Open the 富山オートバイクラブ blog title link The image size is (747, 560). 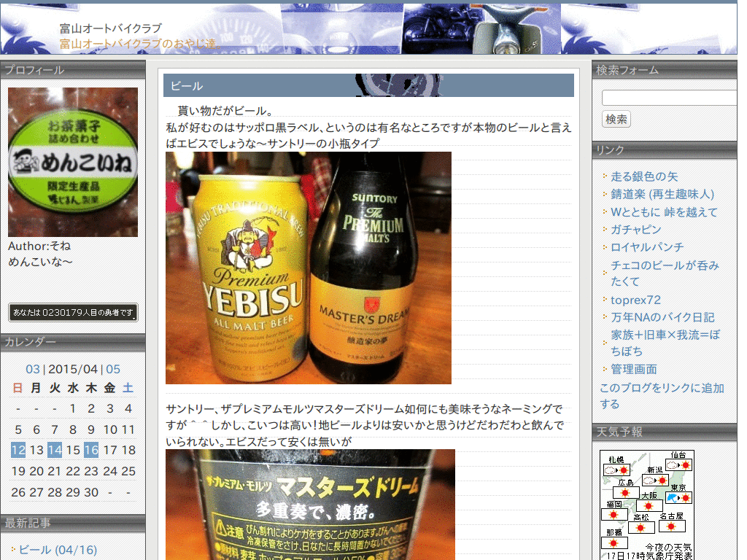pos(111,28)
